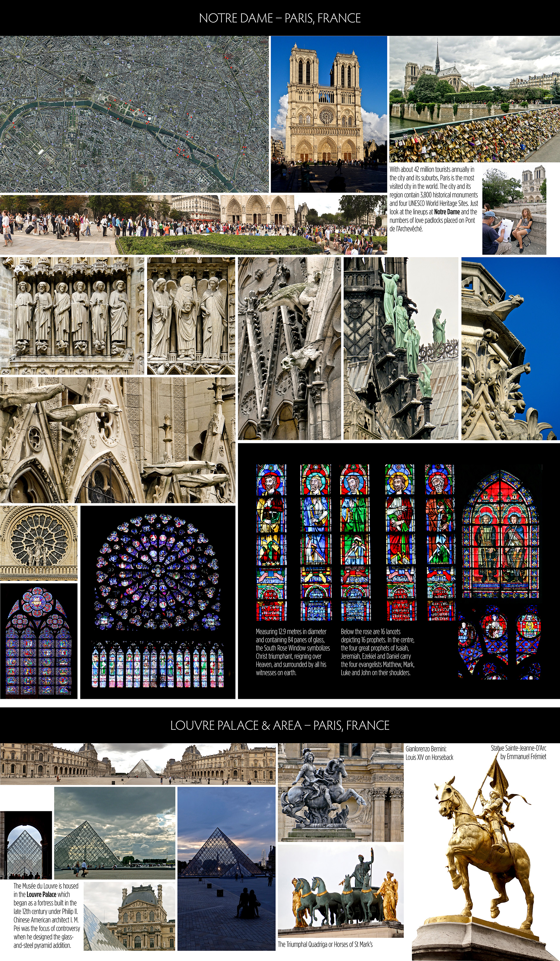Open the photo of six apostle statues

pyautogui.click(x=72, y=316)
